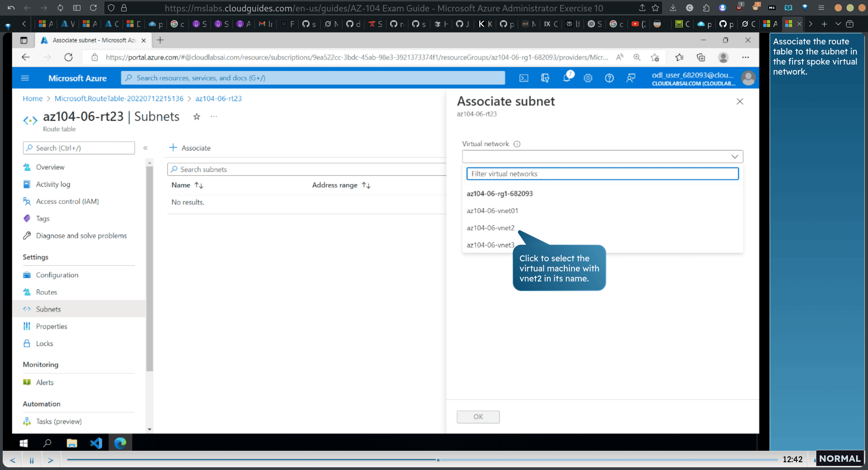Open new Edge tab plus button
The image size is (868, 470).
click(x=160, y=40)
